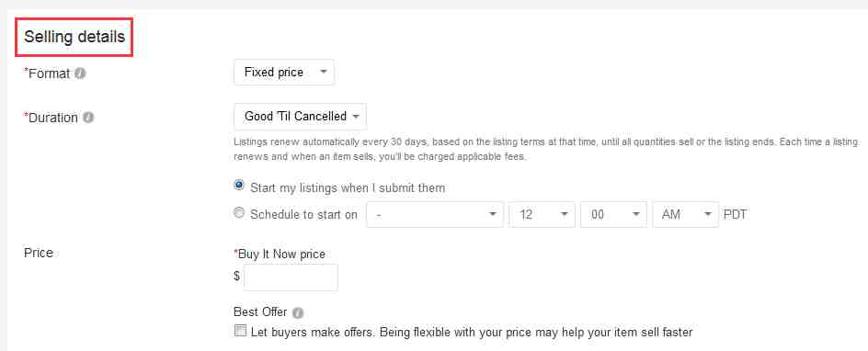
Task: Select Start my listings when I submit them
Action: pyautogui.click(x=239, y=187)
